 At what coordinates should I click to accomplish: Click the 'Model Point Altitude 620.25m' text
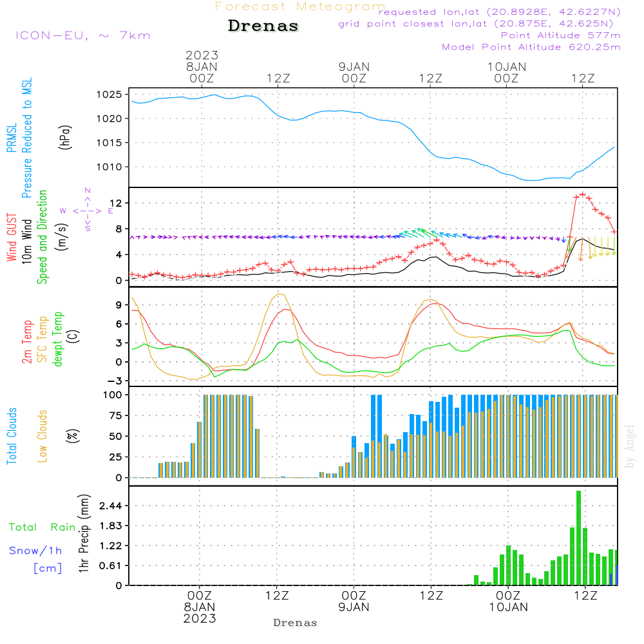pos(531,47)
